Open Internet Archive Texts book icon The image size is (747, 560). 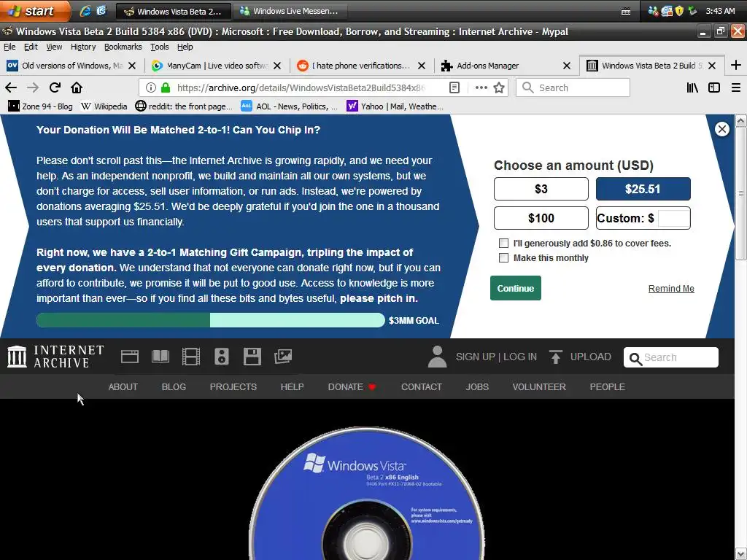coord(160,357)
